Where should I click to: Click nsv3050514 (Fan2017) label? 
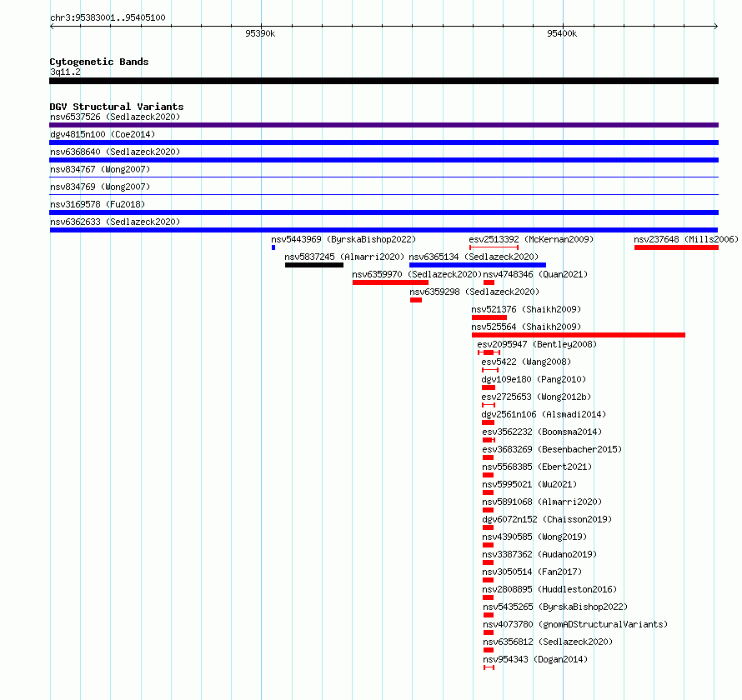click(533, 572)
